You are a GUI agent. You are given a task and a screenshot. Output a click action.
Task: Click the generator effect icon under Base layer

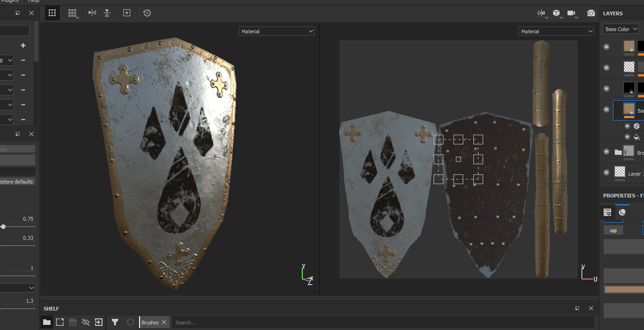637,126
